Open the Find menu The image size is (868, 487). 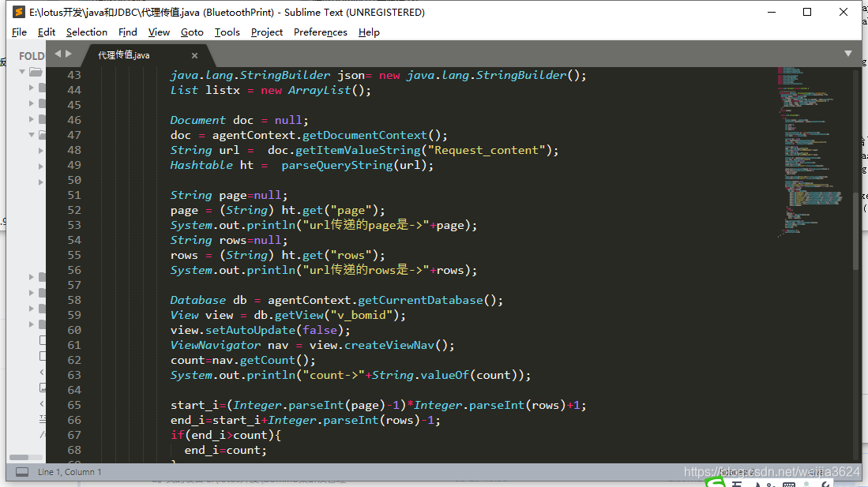[128, 32]
